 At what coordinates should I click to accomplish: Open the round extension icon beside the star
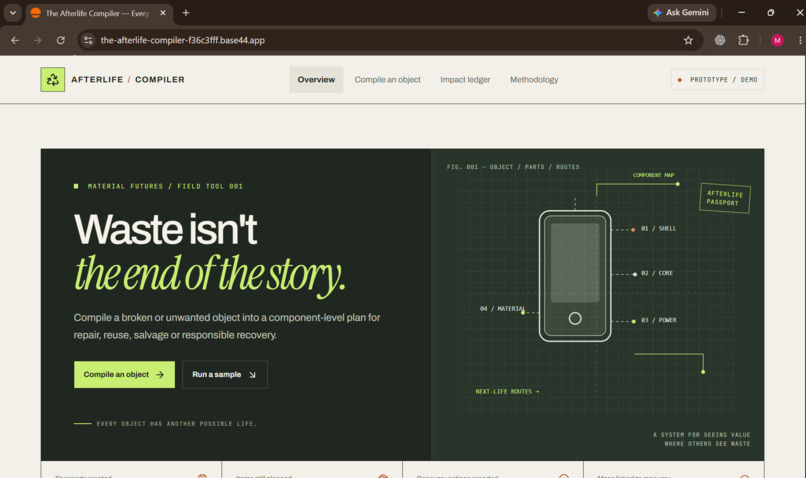point(720,40)
